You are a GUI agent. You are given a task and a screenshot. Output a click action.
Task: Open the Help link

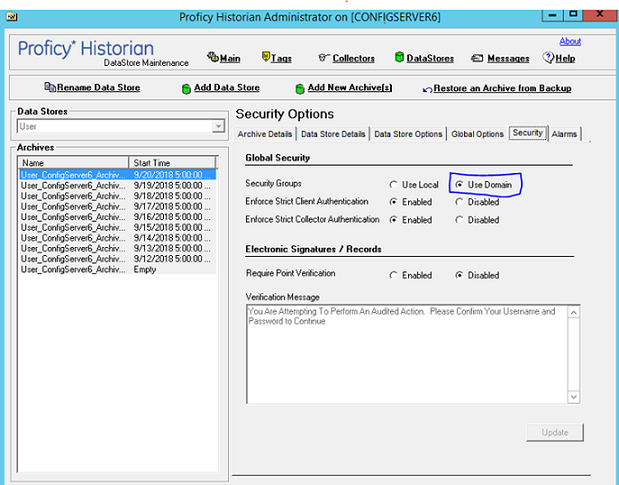(565, 58)
